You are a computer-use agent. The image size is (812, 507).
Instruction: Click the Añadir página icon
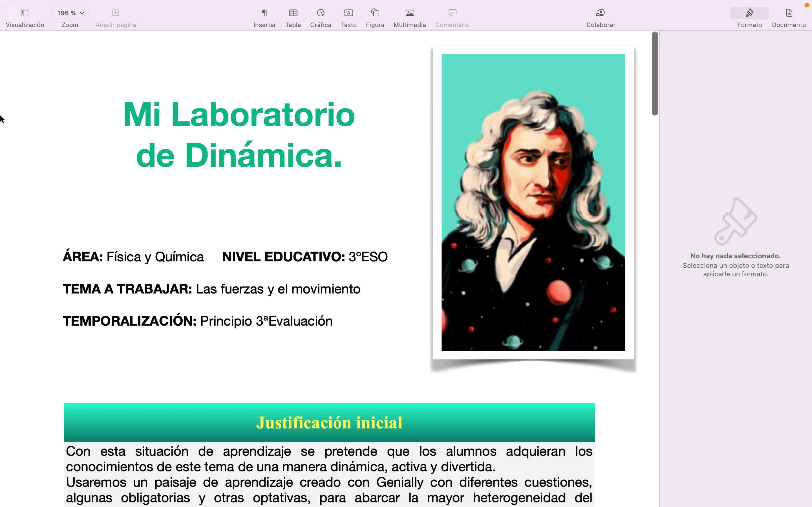tap(115, 13)
